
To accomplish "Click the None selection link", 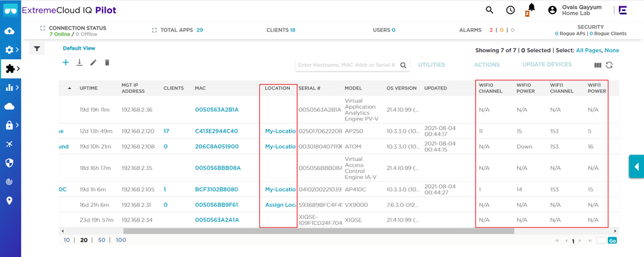I will (612, 50).
